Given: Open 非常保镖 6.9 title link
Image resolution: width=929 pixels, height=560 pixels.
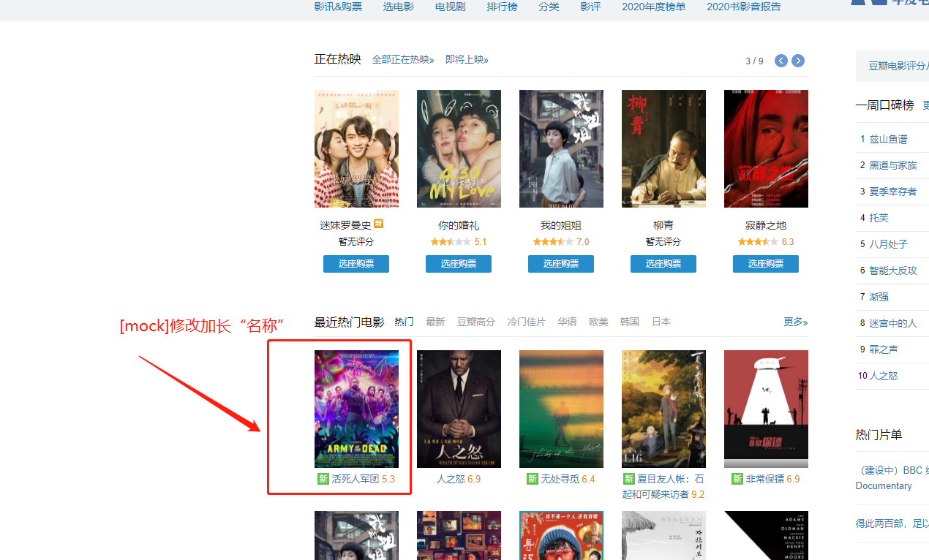Looking at the screenshot, I should pyautogui.click(x=766, y=479).
